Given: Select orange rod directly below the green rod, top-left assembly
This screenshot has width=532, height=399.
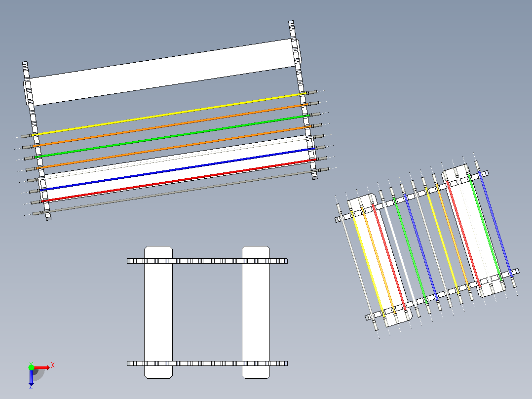Looking at the screenshot, I should pos(174,147).
